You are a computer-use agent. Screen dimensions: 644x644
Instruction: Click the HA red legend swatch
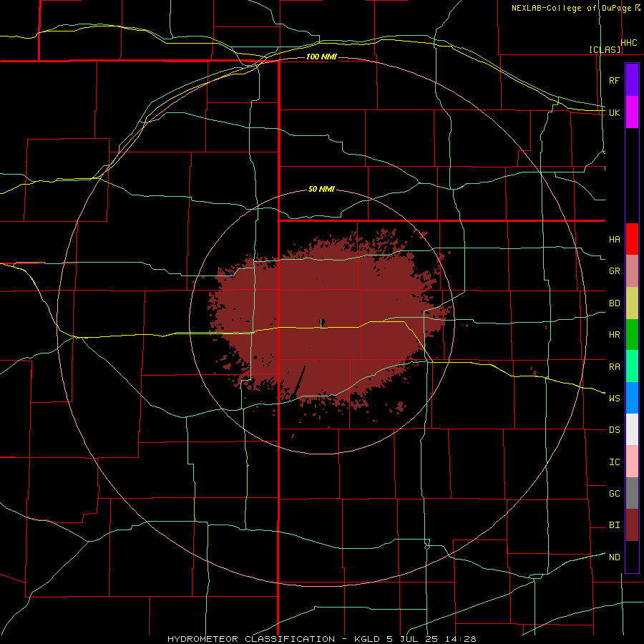(632, 239)
